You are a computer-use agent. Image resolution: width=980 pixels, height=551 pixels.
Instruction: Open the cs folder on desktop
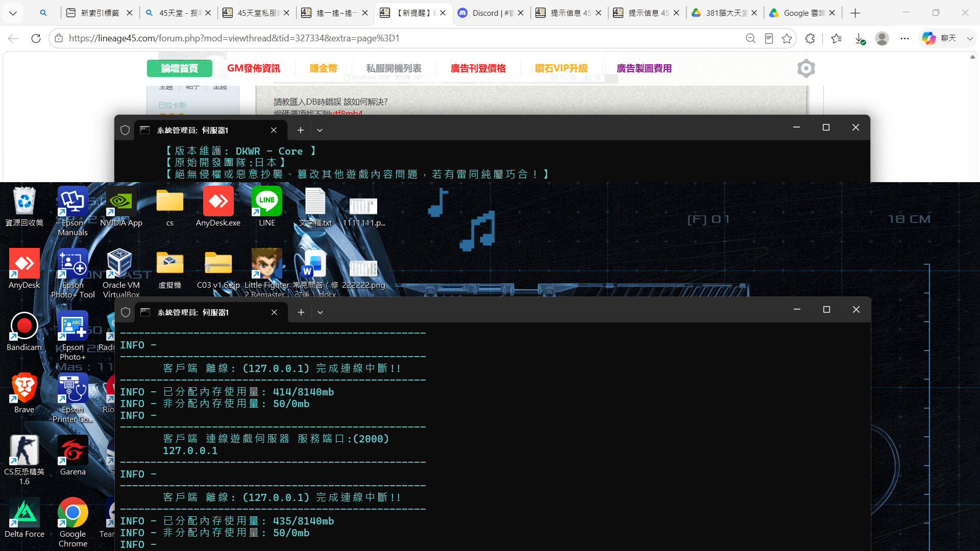pos(169,207)
